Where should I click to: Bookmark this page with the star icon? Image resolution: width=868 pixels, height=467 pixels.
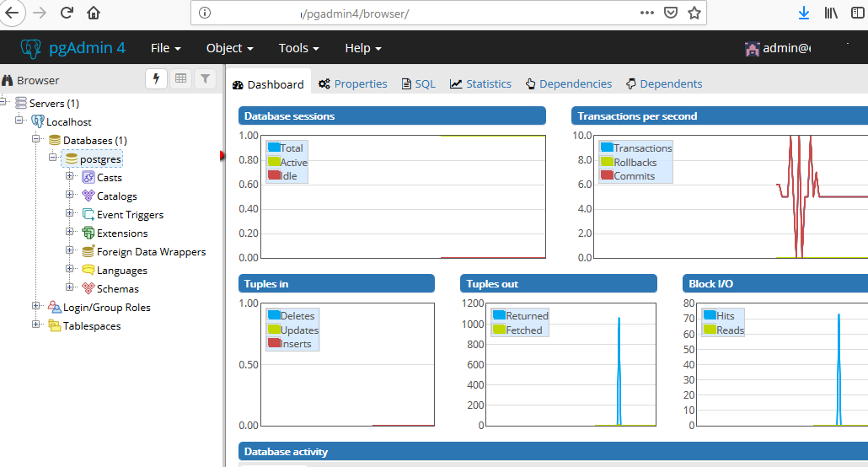point(694,13)
